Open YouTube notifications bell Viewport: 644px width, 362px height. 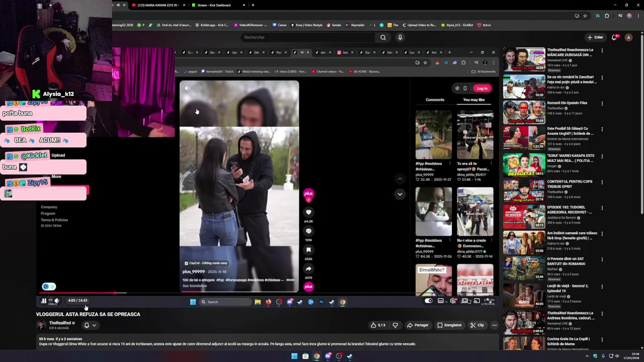(614, 37)
